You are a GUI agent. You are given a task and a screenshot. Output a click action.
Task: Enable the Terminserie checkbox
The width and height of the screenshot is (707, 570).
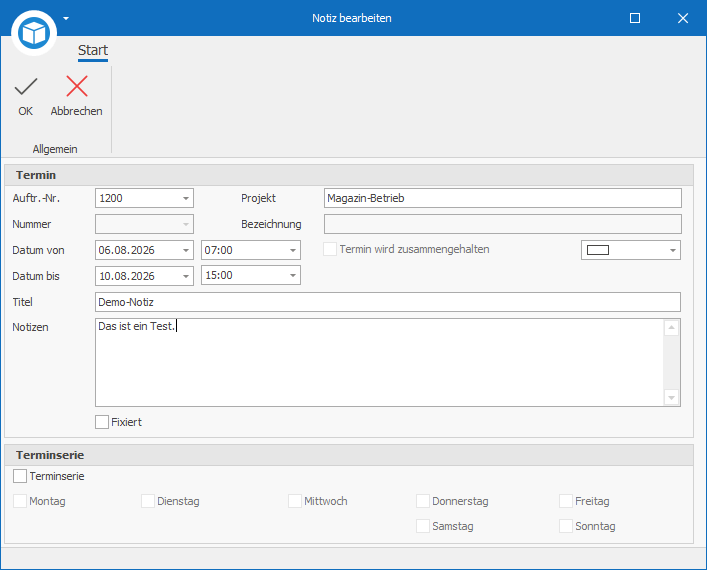20,476
